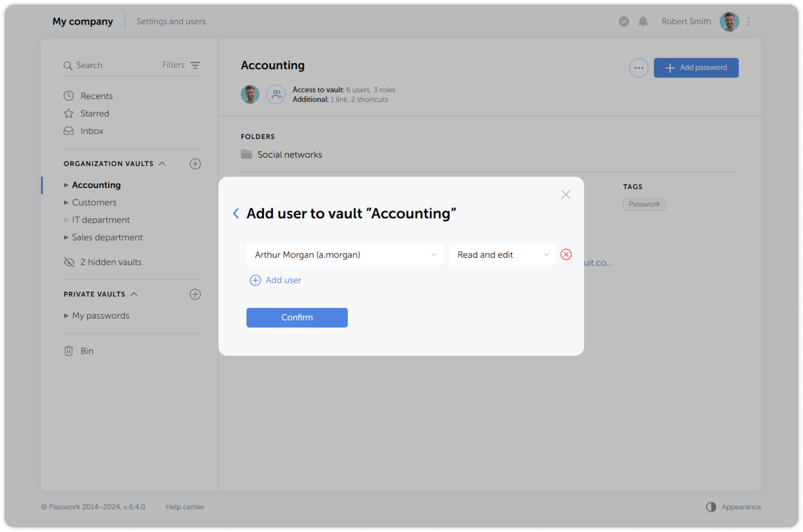803x532 pixels.
Task: Expand the Accounting vault tree item
Action: [x=65, y=185]
